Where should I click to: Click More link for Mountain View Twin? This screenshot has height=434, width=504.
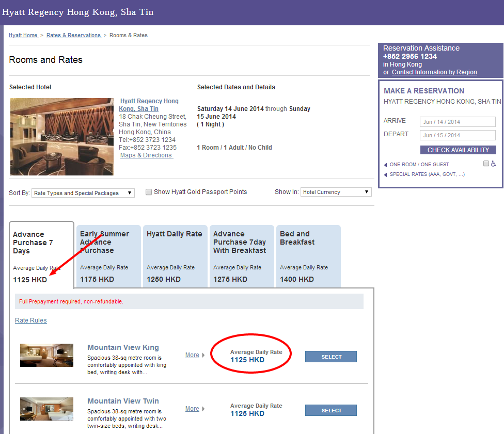click(x=192, y=409)
